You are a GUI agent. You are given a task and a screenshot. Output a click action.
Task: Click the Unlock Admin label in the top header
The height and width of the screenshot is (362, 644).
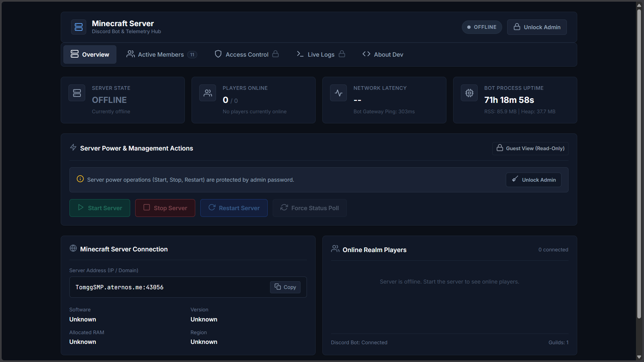click(x=542, y=27)
